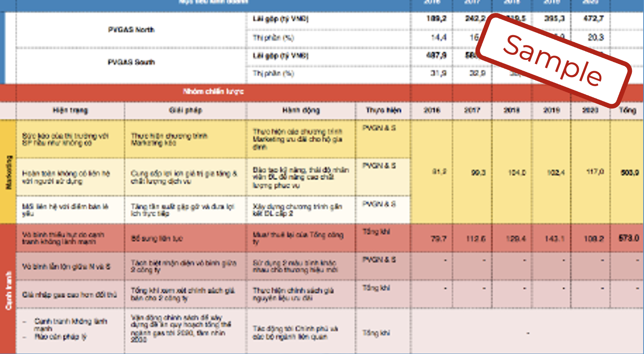Image resolution: width=644 pixels, height=354 pixels.
Task: Click the 79.7 value in red row
Action: coord(438,238)
